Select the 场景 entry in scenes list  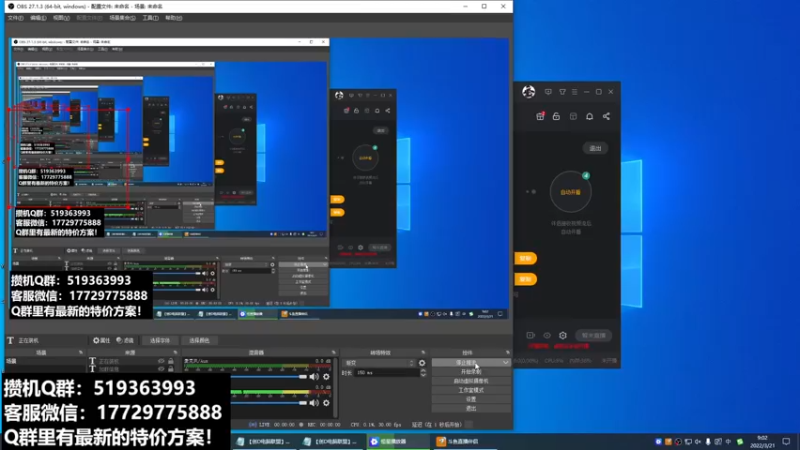tap(44, 361)
